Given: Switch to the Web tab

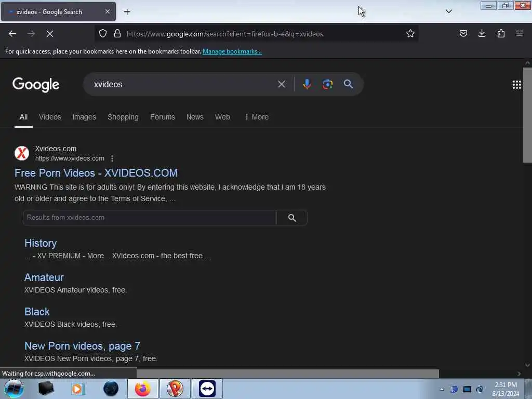Looking at the screenshot, I should click(x=222, y=117).
